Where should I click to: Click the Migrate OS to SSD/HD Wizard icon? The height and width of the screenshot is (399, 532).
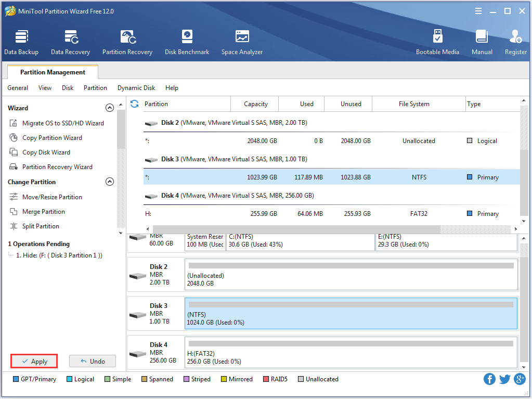pos(14,123)
